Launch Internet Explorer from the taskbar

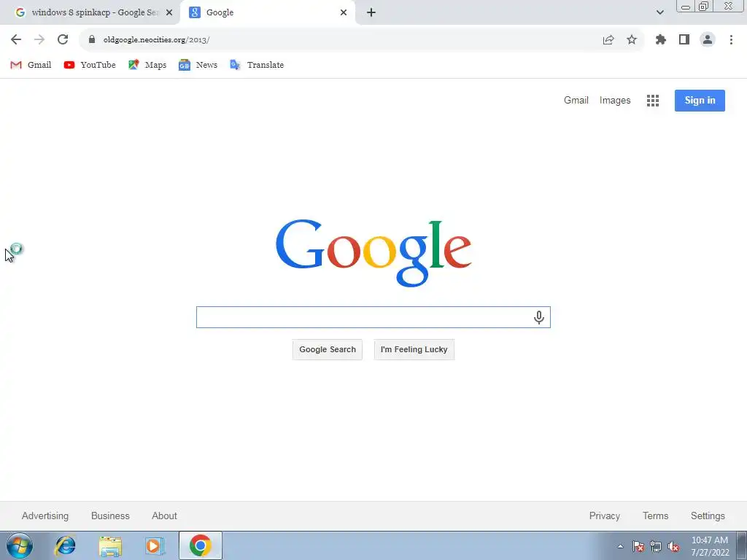[x=65, y=545]
